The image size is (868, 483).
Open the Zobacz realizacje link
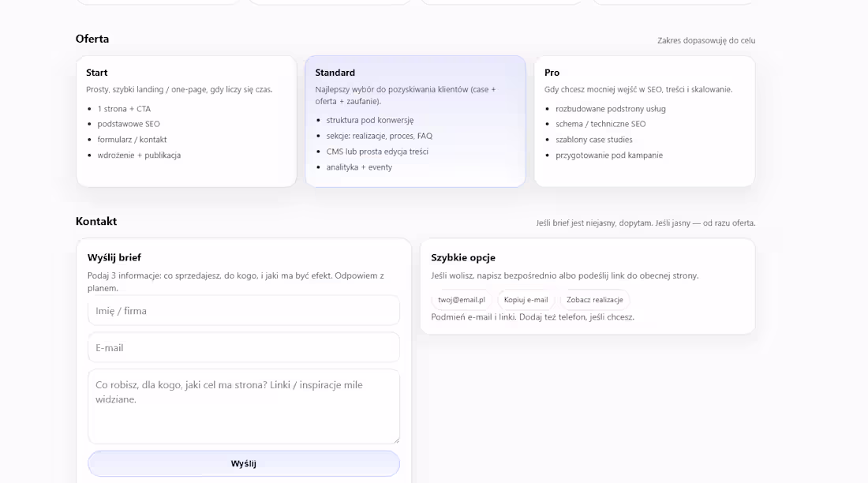(594, 300)
